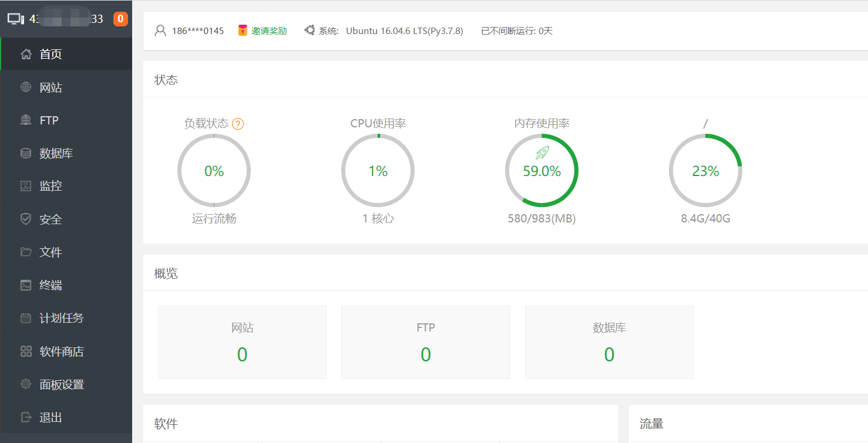
Task: Click the server monitor icon at top-left
Action: click(x=16, y=19)
